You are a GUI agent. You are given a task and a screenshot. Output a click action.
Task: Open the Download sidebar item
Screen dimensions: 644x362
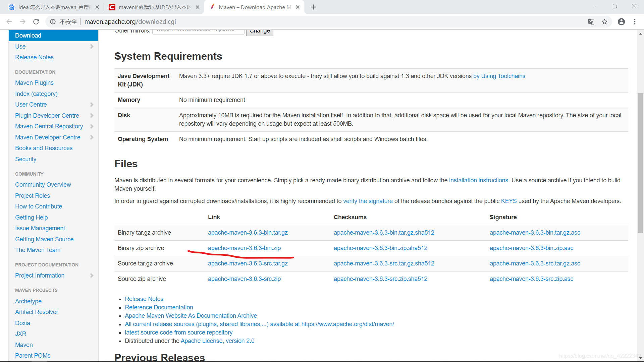(53, 36)
